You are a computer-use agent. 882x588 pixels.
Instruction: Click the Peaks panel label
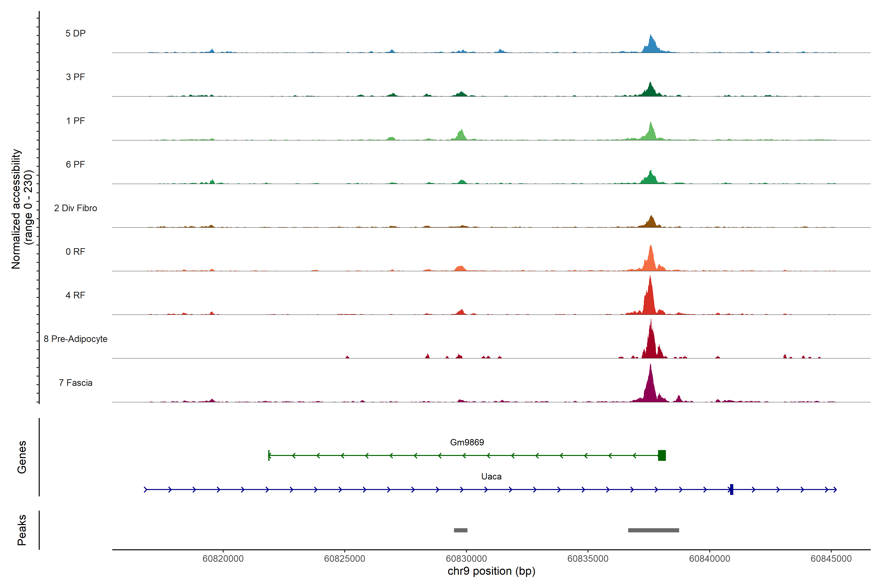[x=22, y=530]
